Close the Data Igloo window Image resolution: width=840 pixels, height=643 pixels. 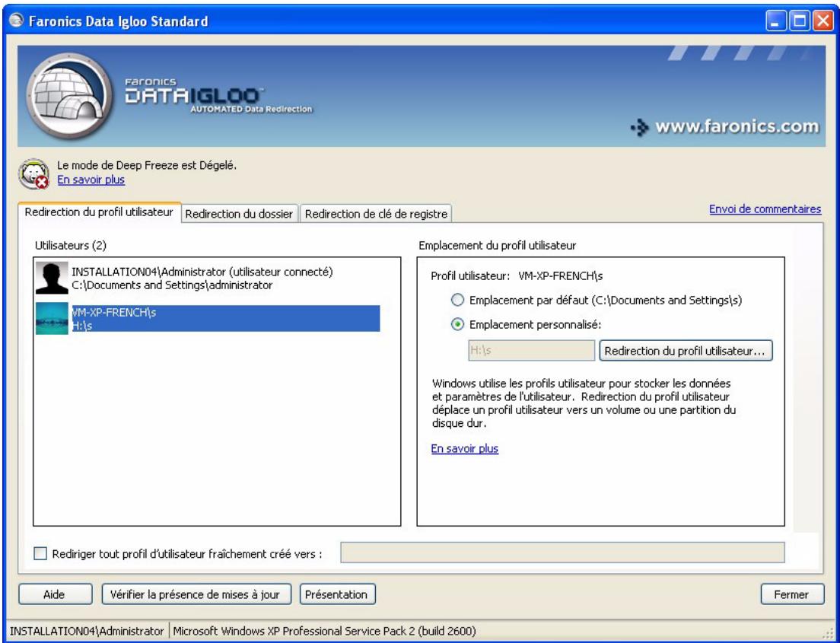point(822,21)
